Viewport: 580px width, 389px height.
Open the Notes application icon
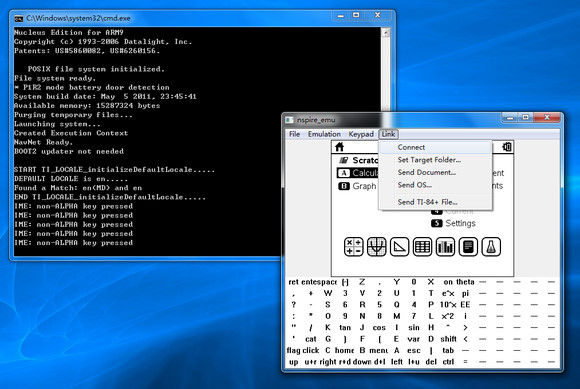coord(468,247)
